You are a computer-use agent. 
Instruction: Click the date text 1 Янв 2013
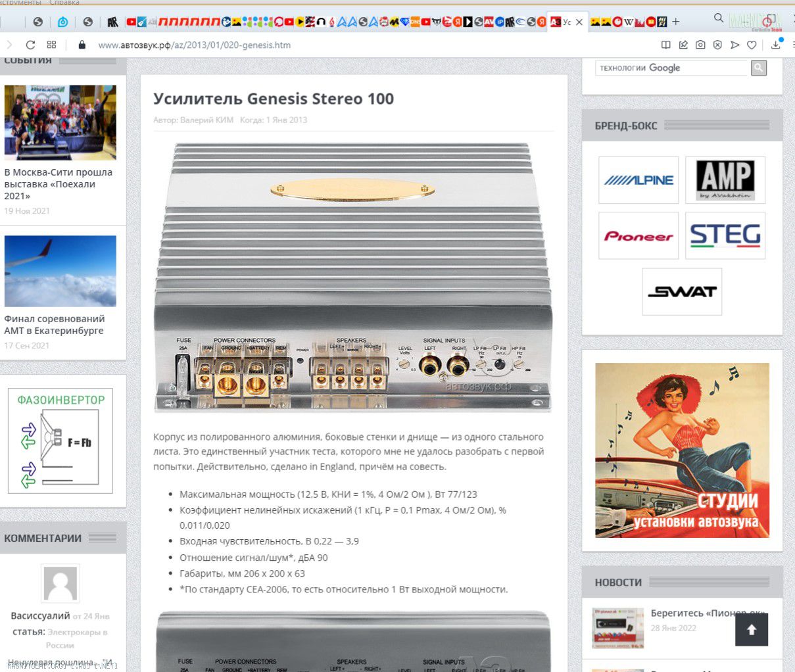point(286,120)
